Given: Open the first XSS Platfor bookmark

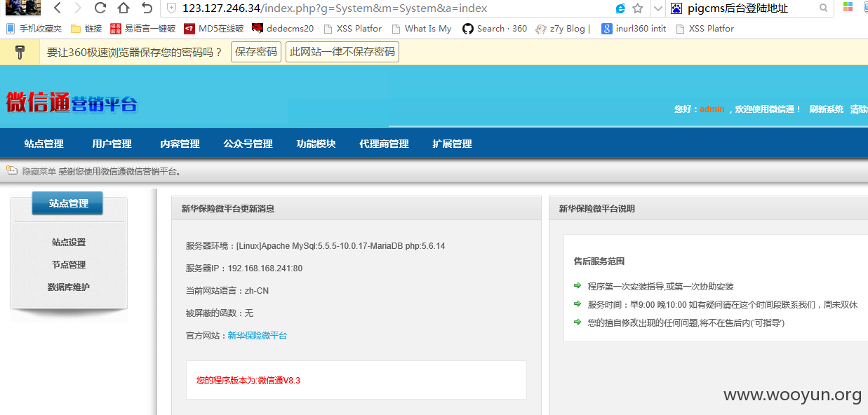Looking at the screenshot, I should pos(352,29).
